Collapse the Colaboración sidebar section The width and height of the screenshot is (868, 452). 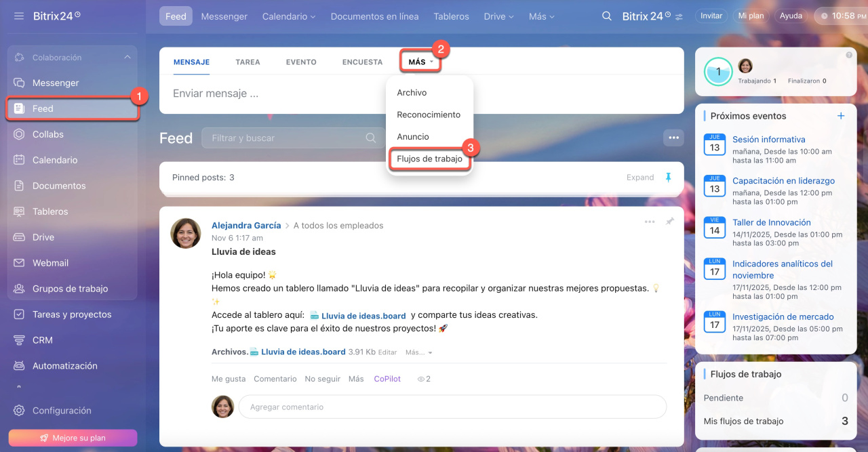coord(127,58)
